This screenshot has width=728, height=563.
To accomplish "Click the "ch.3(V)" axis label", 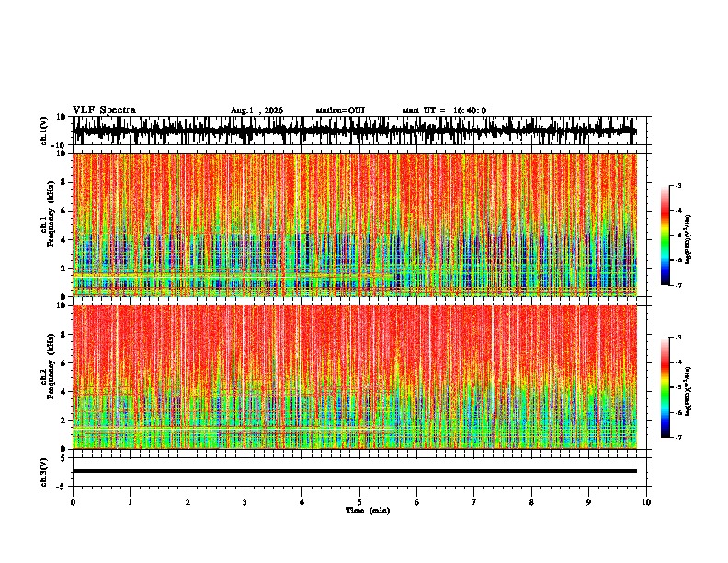I will pos(44,473).
